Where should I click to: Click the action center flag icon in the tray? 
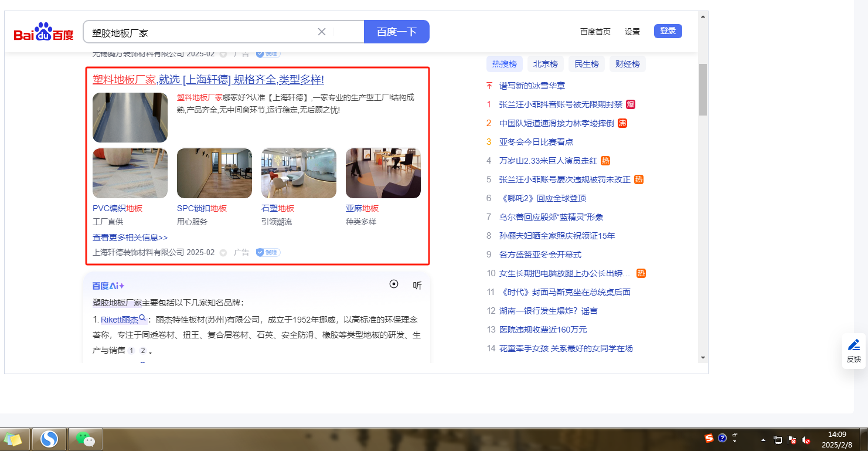click(792, 440)
